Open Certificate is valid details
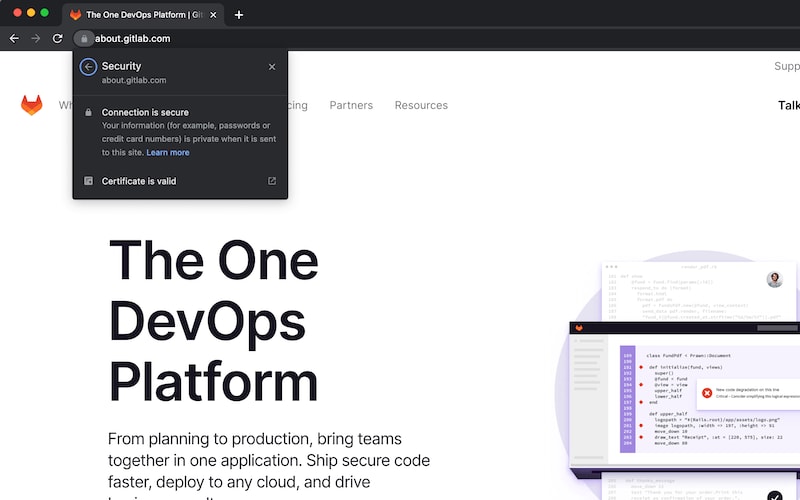The image size is (800, 500). (180, 181)
